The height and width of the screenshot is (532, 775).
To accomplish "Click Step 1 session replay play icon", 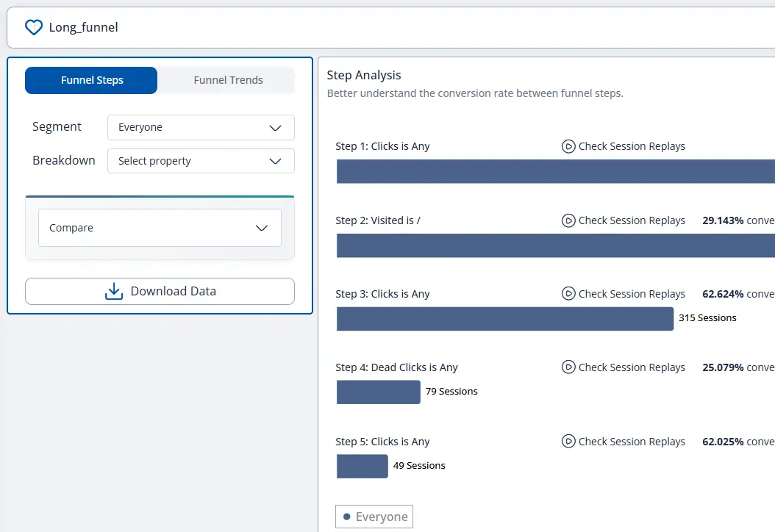I will 568,146.
